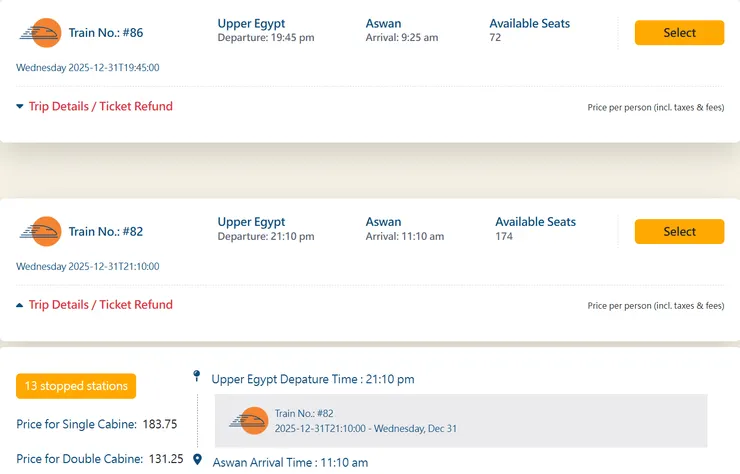Image resolution: width=740 pixels, height=474 pixels.
Task: Click the Upper Egypt departure pin icon
Action: tap(197, 376)
